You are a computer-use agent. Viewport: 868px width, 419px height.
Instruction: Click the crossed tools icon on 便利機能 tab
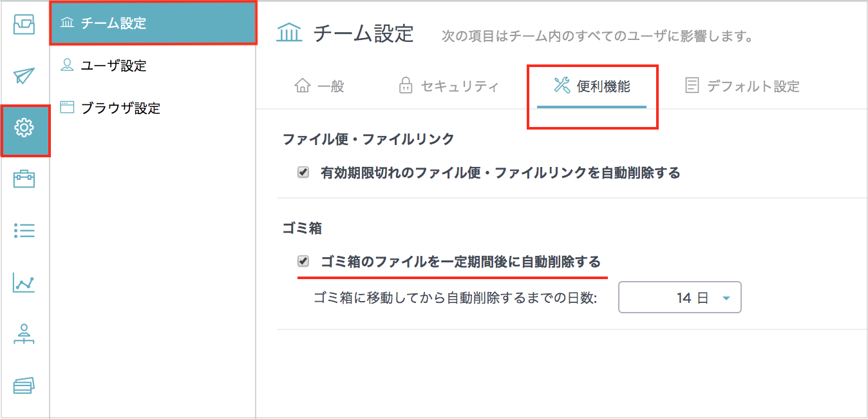[x=562, y=84]
